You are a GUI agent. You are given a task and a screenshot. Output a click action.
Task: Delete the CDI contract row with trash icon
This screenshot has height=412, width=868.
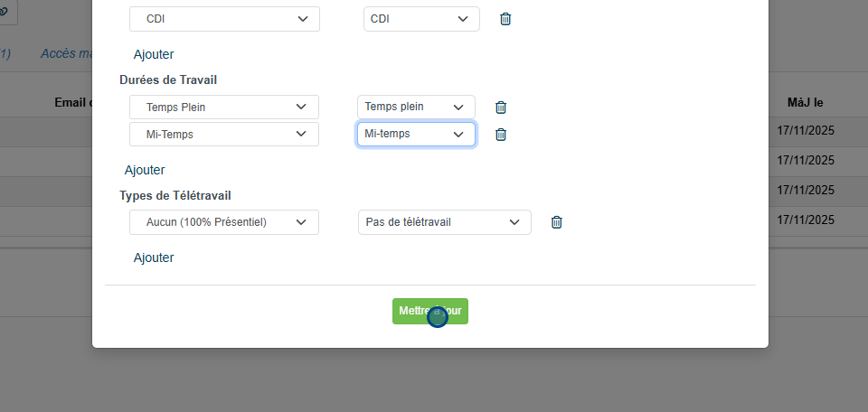point(505,19)
